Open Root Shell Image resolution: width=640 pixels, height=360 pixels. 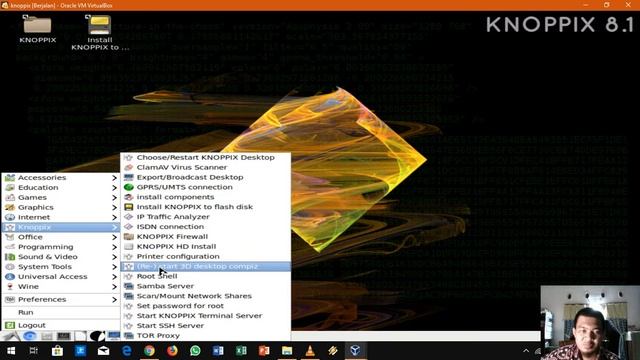206,276
